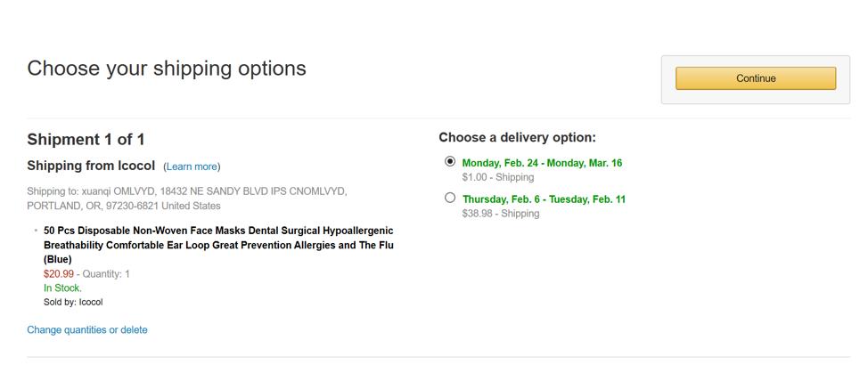Choose the Thursday, Feb. 6 delivery date label
This screenshot has width=868, height=365.
coord(544,199)
